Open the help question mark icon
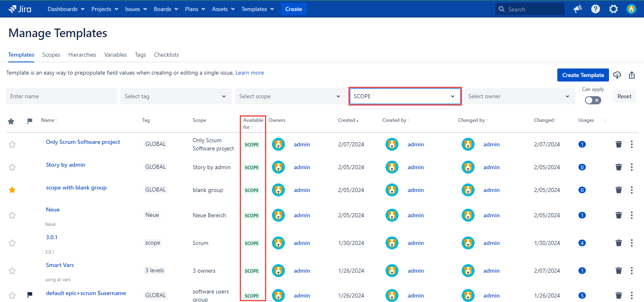The width and height of the screenshot is (644, 302). pos(596,9)
